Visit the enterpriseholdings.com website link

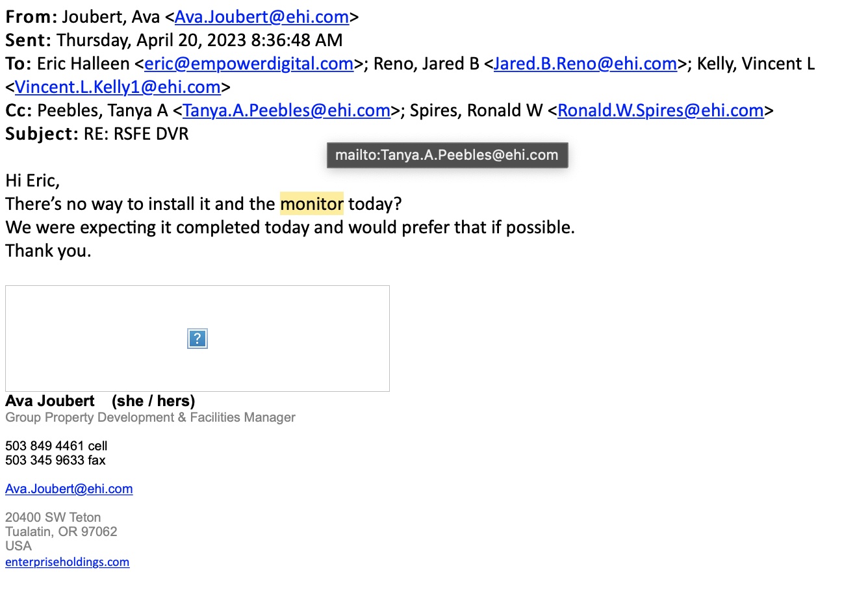[x=68, y=562]
